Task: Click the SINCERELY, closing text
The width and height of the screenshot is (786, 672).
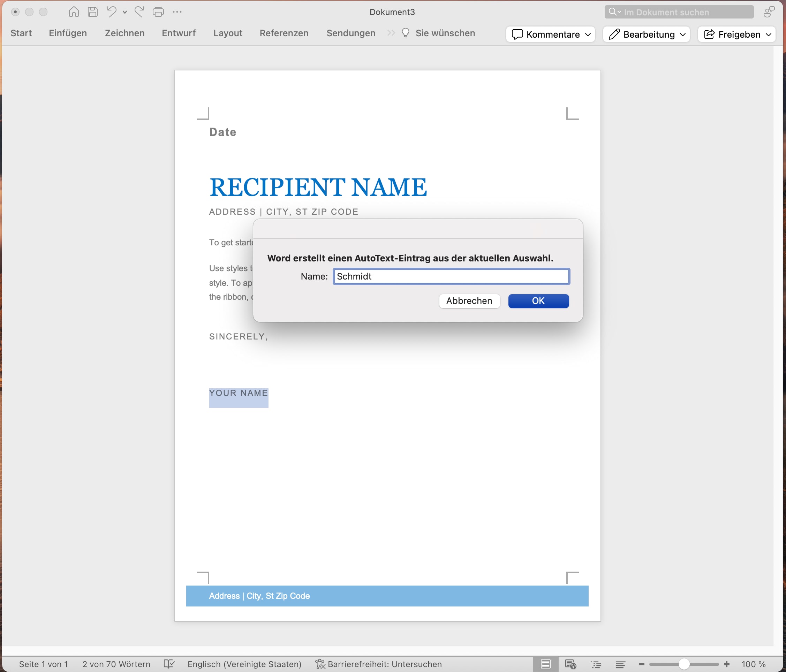Action: tap(239, 336)
